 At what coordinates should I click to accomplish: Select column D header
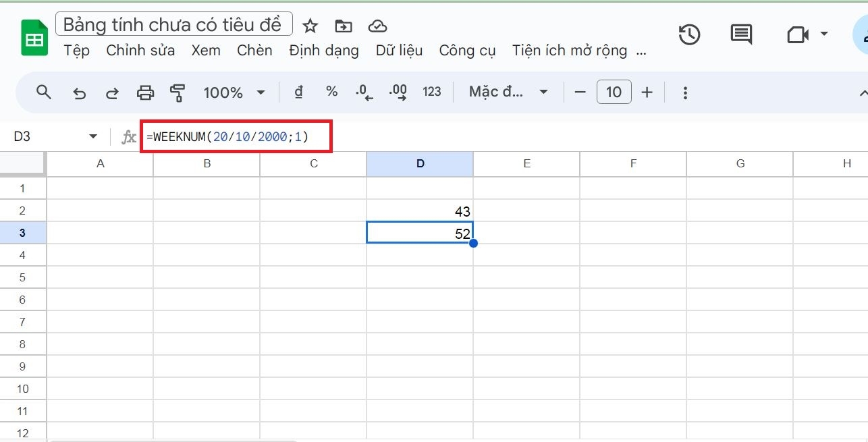point(421,163)
